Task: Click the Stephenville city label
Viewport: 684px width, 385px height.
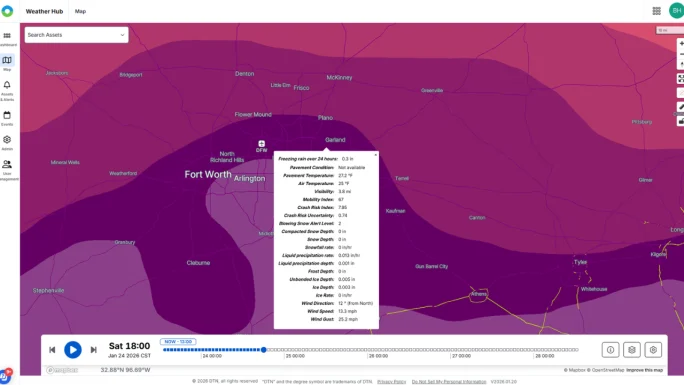Action: click(x=48, y=290)
